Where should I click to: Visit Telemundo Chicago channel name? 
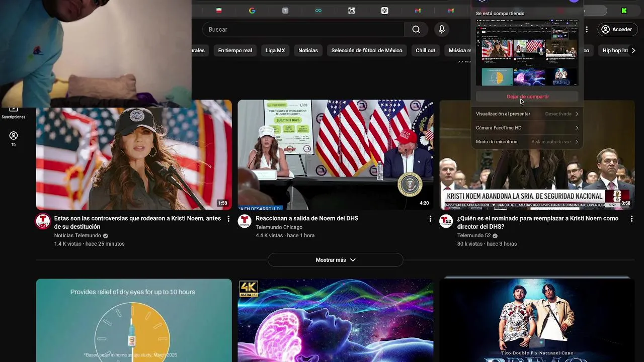click(279, 227)
